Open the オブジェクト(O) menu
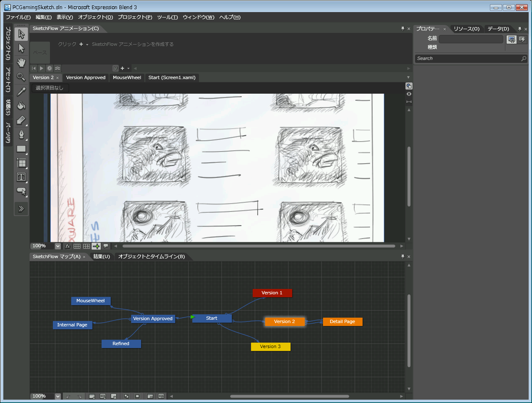Screen dimensions: 532x403 (x=95, y=17)
